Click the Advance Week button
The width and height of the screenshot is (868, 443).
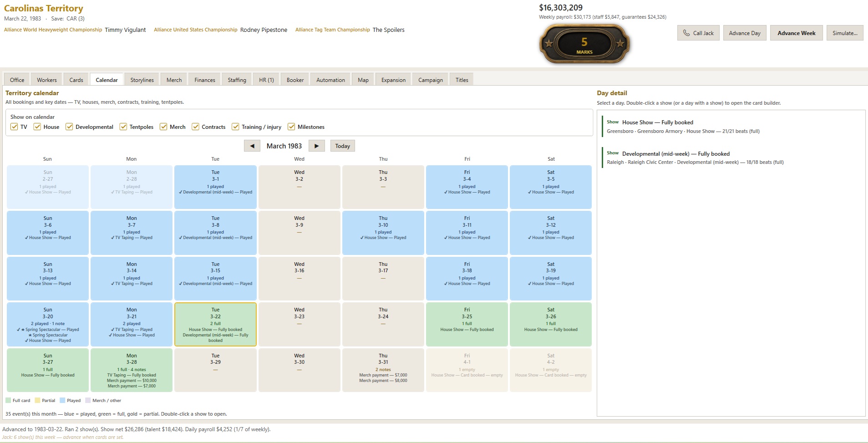(x=796, y=33)
